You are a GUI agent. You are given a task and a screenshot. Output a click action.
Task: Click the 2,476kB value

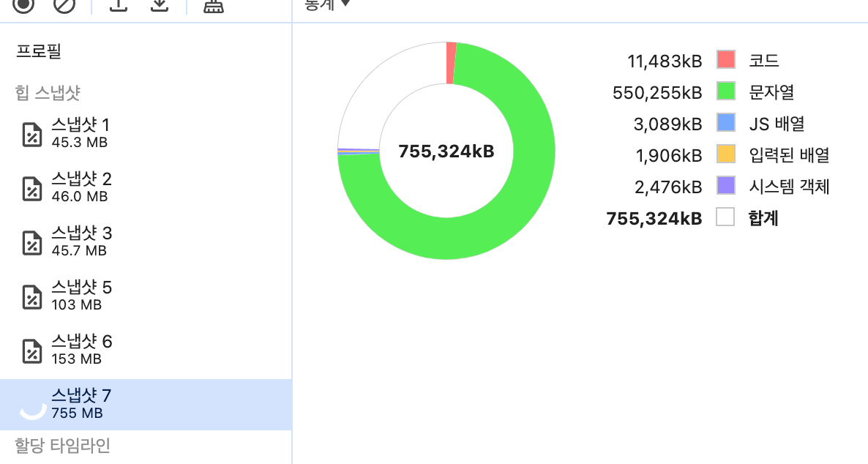click(x=668, y=187)
